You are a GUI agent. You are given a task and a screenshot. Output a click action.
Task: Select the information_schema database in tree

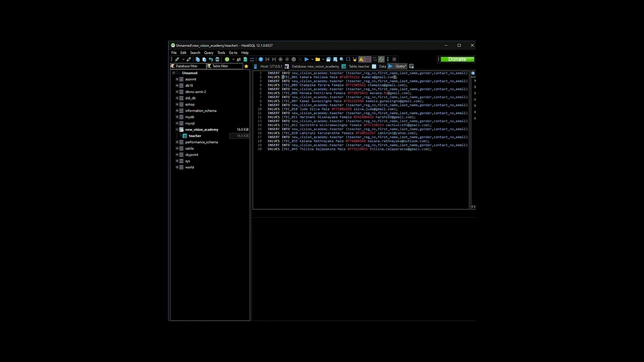pyautogui.click(x=201, y=111)
